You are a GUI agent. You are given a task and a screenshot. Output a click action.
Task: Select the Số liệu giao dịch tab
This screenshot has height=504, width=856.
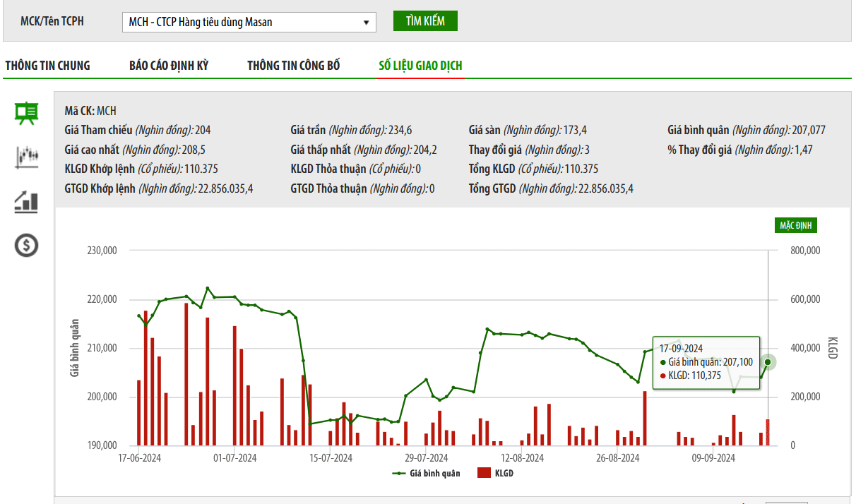click(x=420, y=66)
